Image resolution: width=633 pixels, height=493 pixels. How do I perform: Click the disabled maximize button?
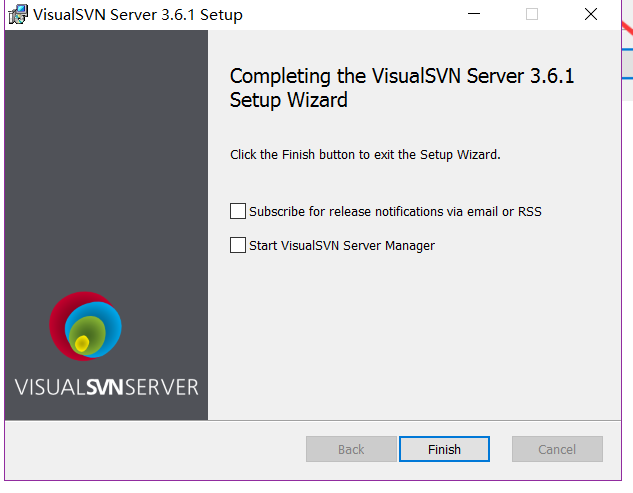click(532, 14)
